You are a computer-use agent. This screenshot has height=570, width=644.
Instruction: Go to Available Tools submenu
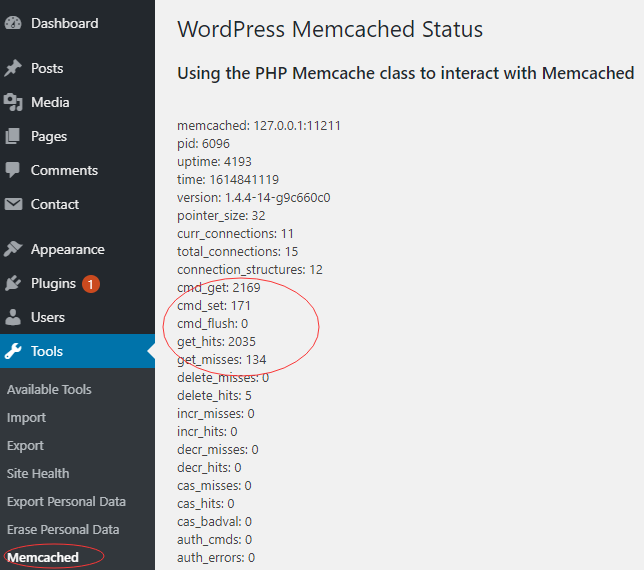[x=49, y=390]
